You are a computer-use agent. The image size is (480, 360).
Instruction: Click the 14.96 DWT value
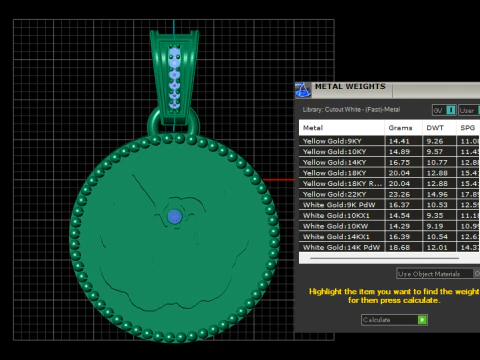(437, 194)
